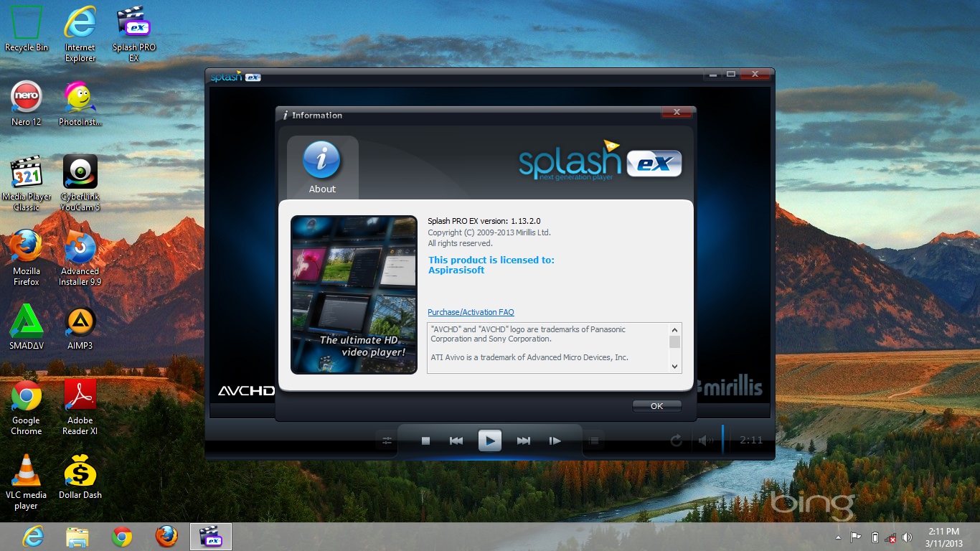Viewport: 980px width, 551px height.
Task: Open Firefox from the taskbar
Action: point(166,537)
